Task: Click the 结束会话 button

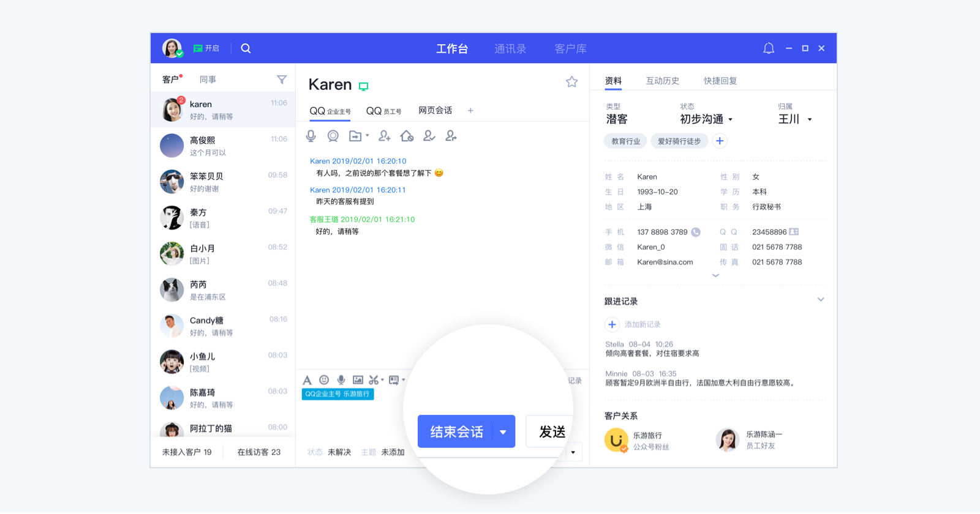Action: [456, 432]
